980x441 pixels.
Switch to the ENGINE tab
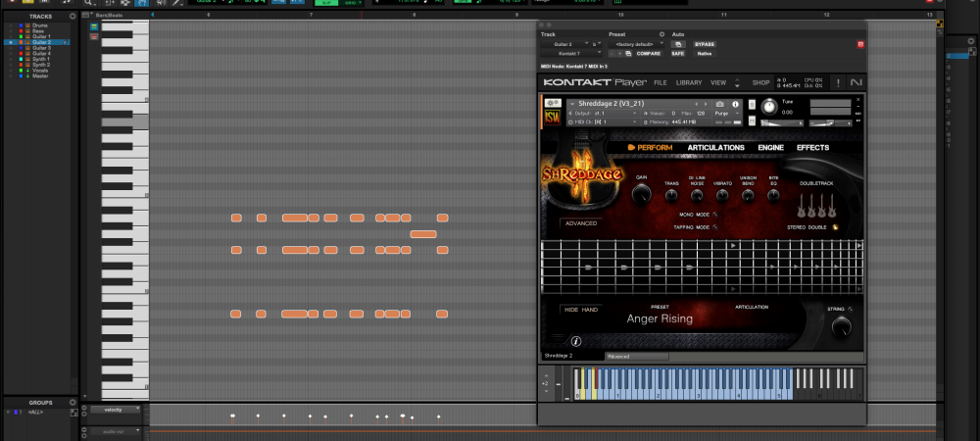click(x=770, y=147)
